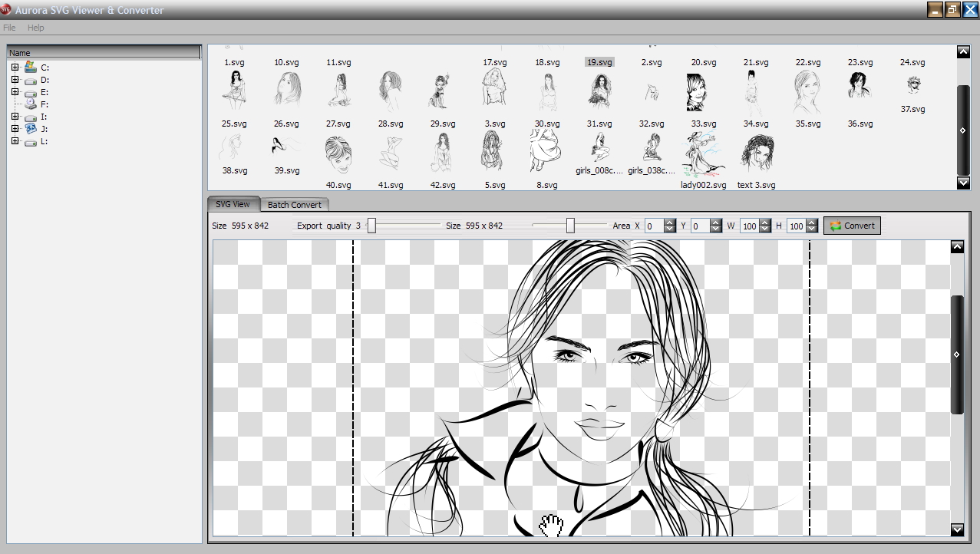Open the text 3.svg thumbnail

tap(756, 154)
